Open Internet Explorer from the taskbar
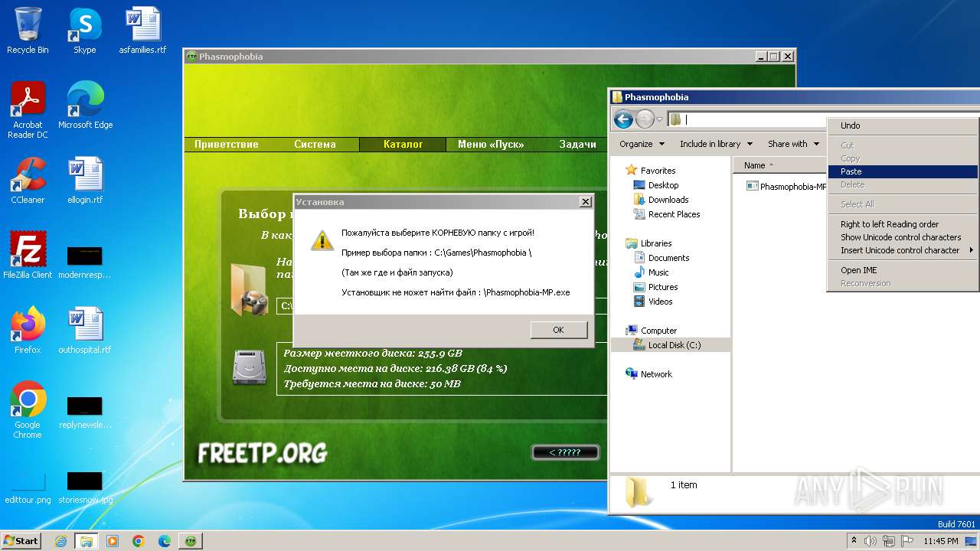Image resolution: width=980 pixels, height=551 pixels. click(x=60, y=541)
